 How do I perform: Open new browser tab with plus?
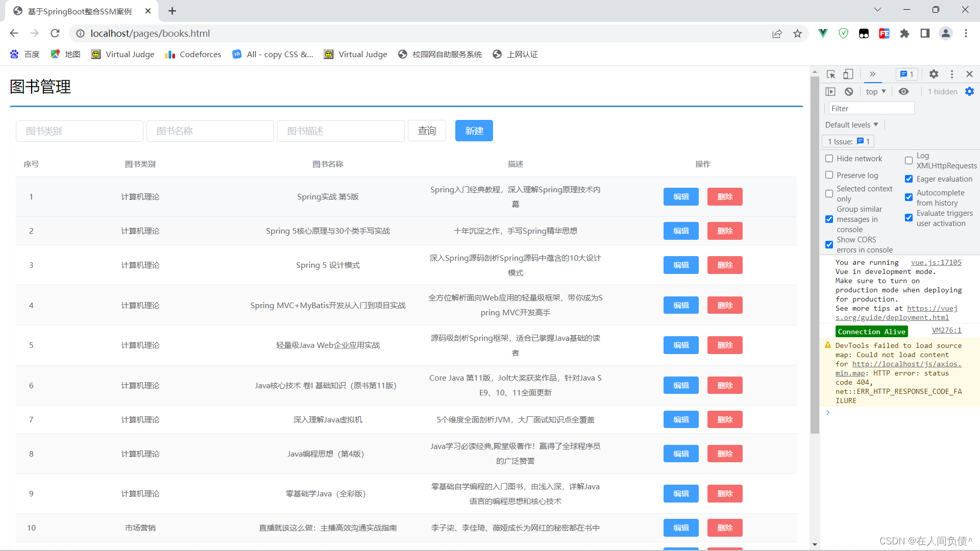point(173,11)
